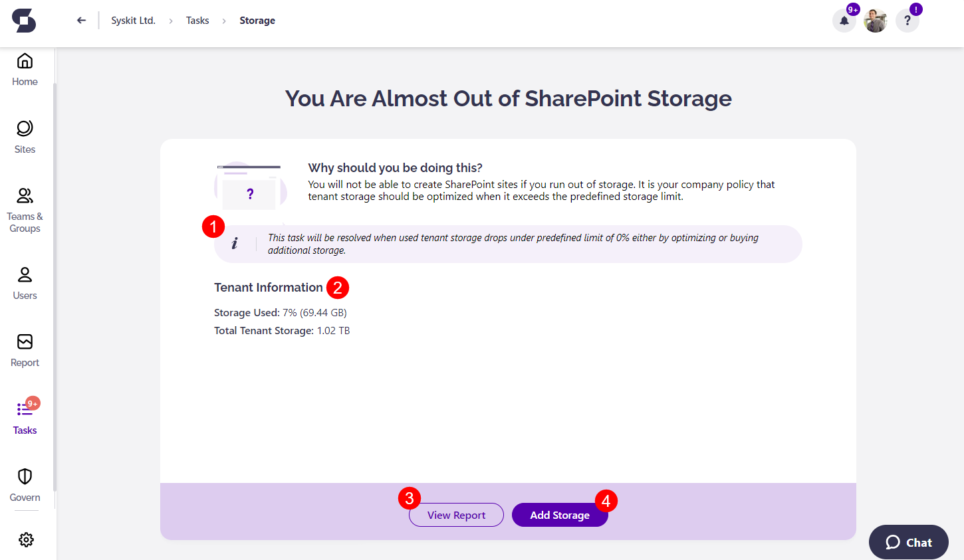Open Teams & Groups in sidebar

[25, 210]
